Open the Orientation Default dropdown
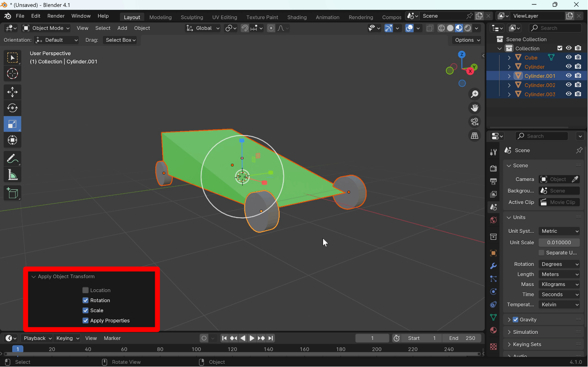588x367 pixels. (x=57, y=40)
